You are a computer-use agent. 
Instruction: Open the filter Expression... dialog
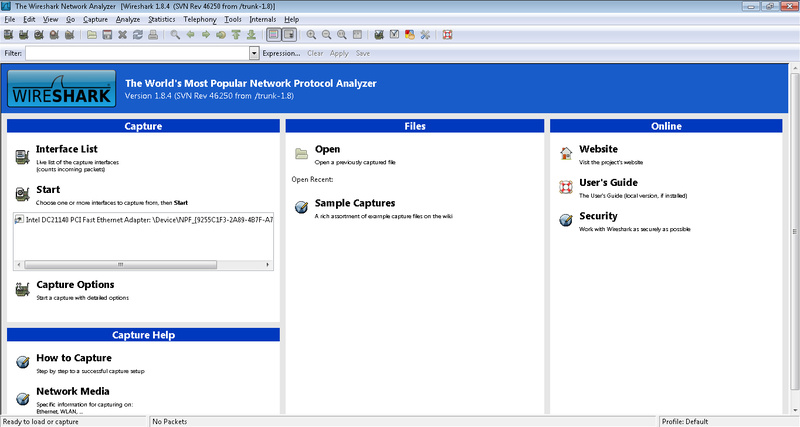click(281, 53)
